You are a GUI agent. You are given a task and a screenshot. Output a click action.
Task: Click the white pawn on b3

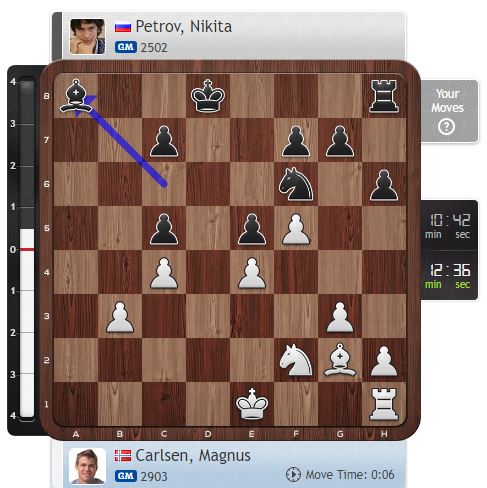120,317
